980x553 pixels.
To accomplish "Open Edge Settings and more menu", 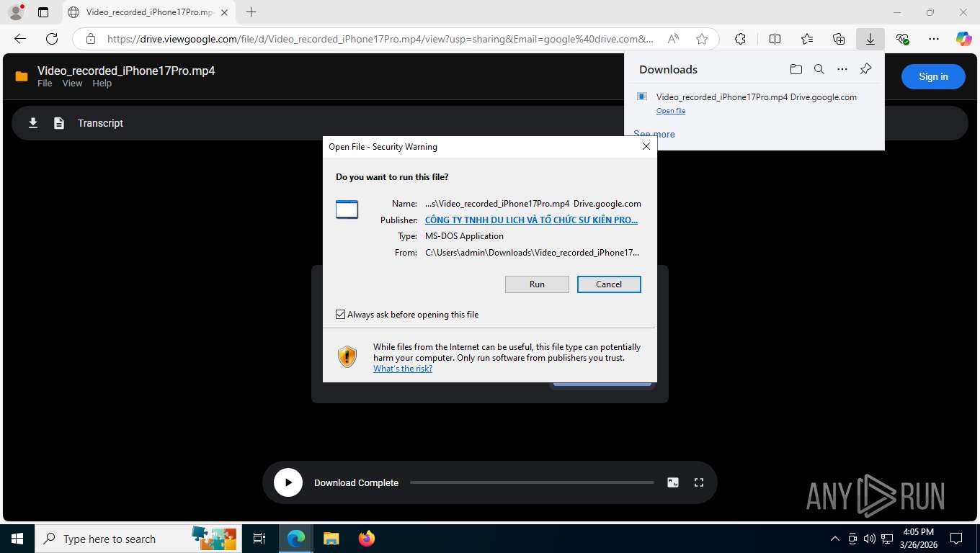I will pos(934,39).
